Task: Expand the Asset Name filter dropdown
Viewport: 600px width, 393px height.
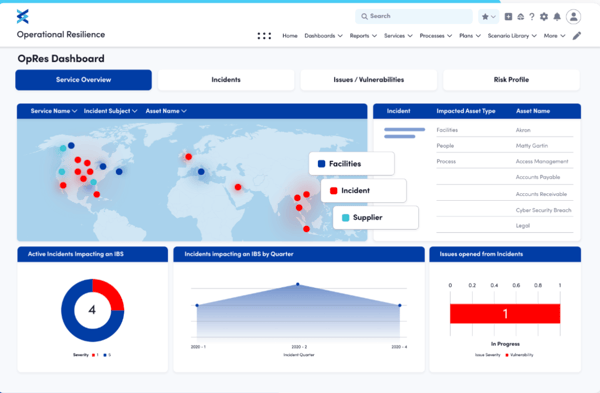Action: [x=166, y=111]
